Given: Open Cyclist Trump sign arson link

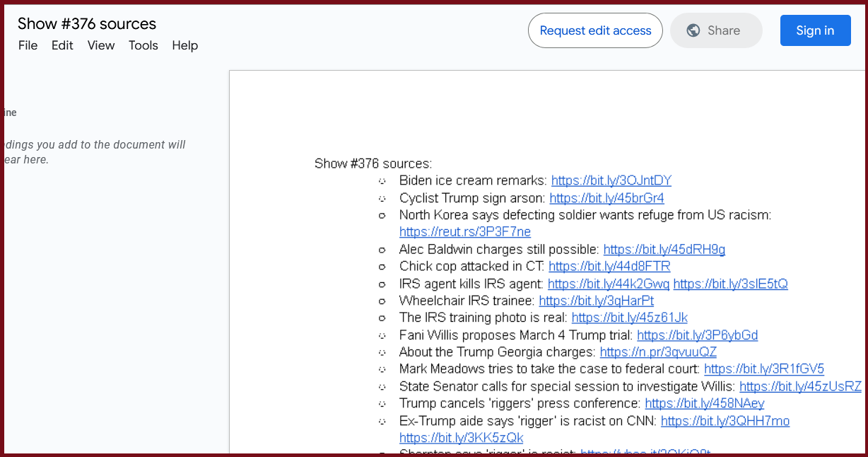Looking at the screenshot, I should coord(606,198).
